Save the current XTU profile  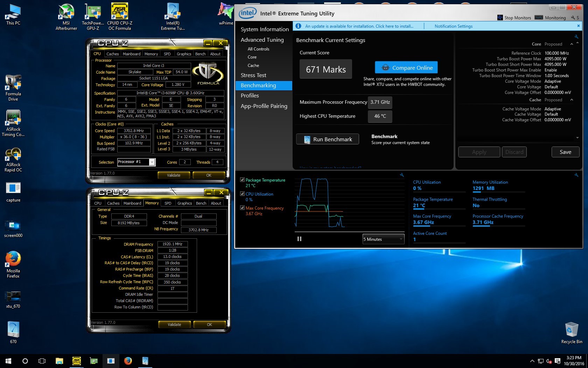pos(565,152)
